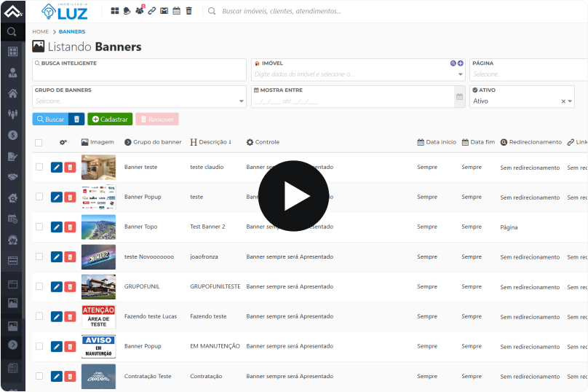Check the GRUPOFUNIL row checkbox
Image resolution: width=588 pixels, height=392 pixels.
tap(39, 286)
